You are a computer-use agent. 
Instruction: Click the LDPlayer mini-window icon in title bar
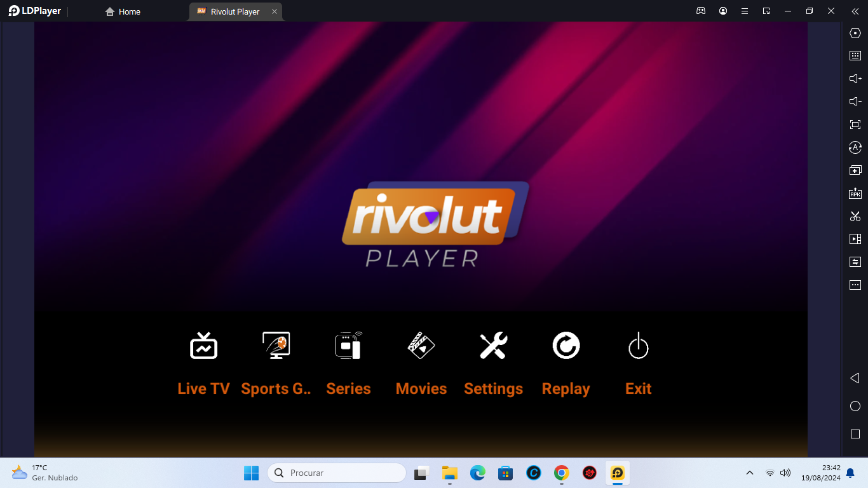click(x=766, y=11)
